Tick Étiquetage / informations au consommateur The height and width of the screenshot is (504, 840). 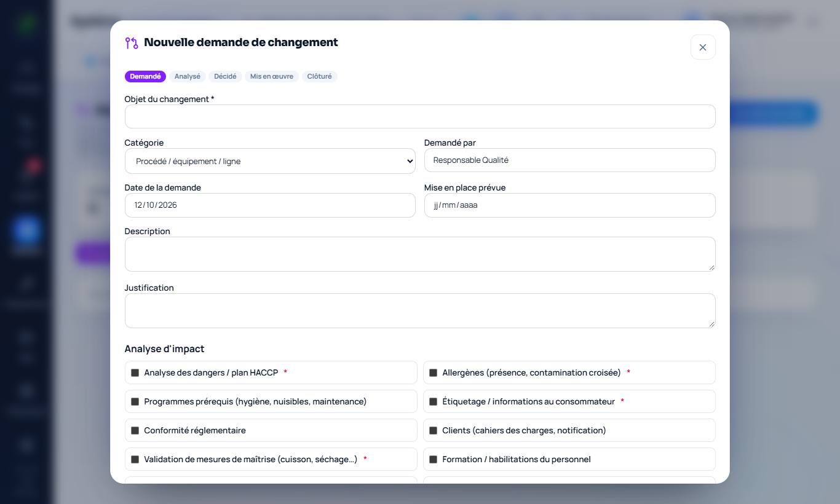[434, 401]
